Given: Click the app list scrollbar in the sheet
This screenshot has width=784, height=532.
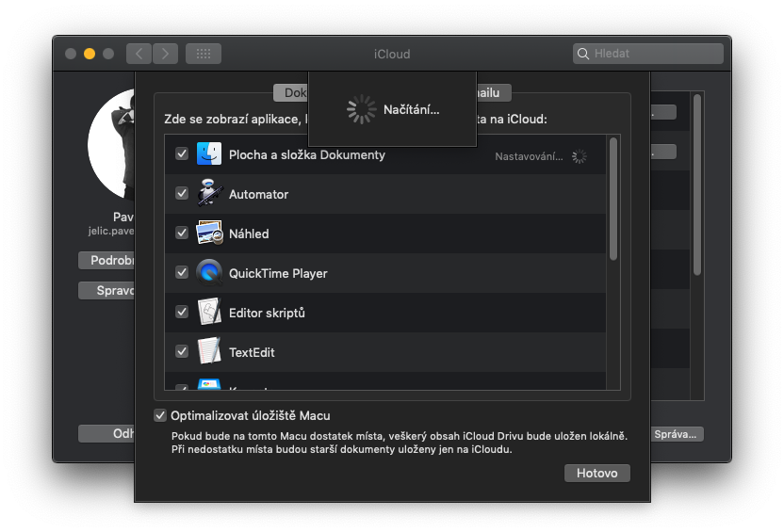Looking at the screenshot, I should tap(613, 199).
